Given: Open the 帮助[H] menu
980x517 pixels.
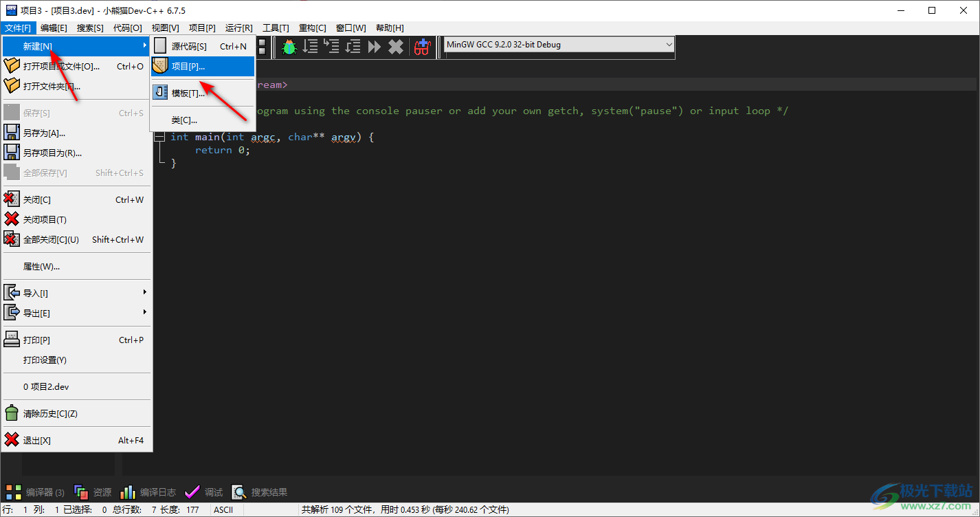Looking at the screenshot, I should (x=390, y=28).
